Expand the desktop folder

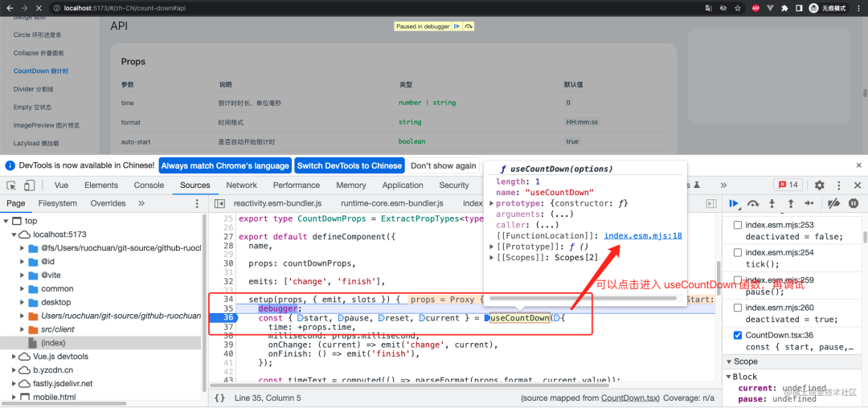click(x=23, y=302)
